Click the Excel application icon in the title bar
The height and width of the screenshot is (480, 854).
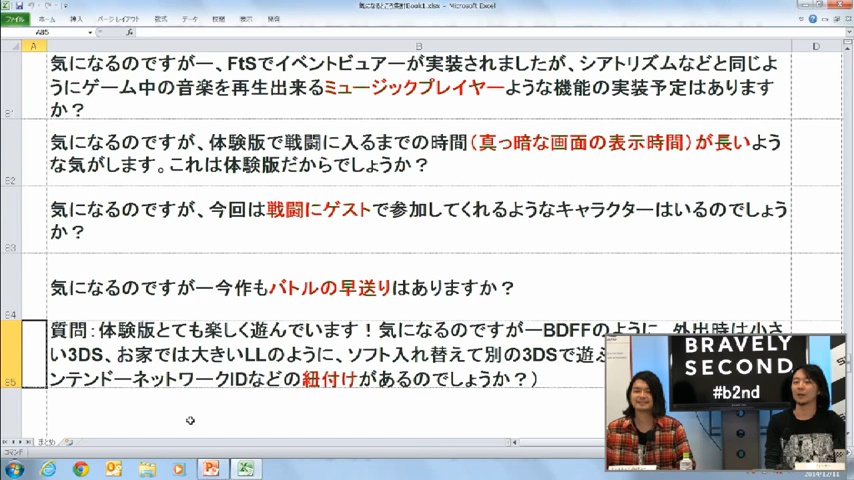pyautogui.click(x=5, y=5)
